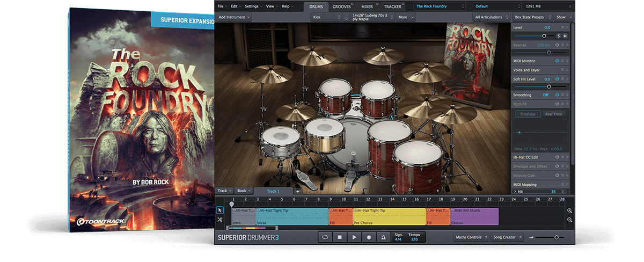
Task: Toggle Pitch FX power button
Action: tap(557, 104)
